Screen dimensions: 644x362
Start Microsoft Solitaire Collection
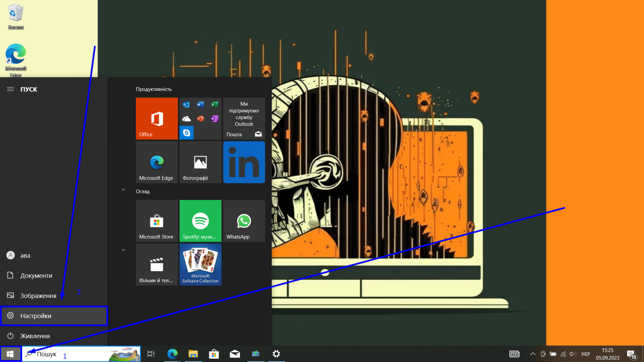point(200,264)
